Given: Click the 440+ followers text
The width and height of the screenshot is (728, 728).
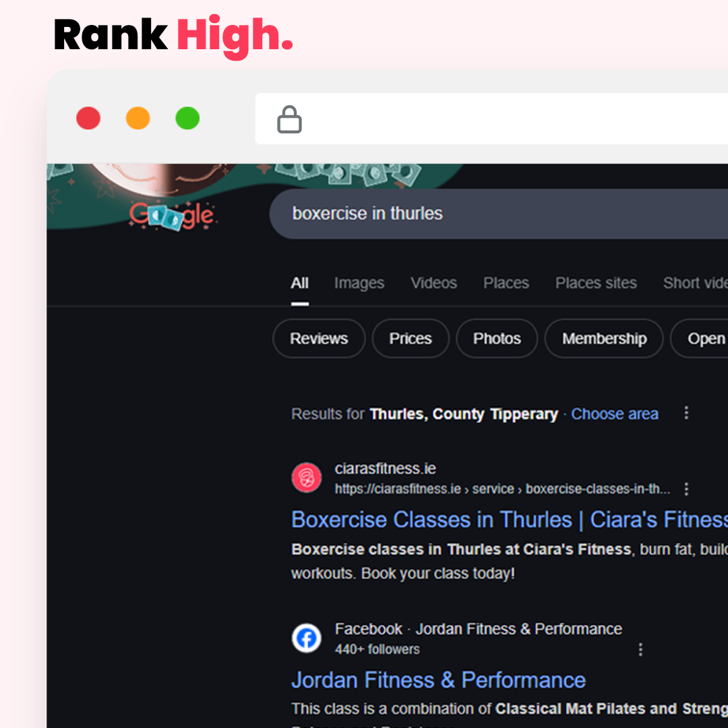Looking at the screenshot, I should (x=377, y=649).
